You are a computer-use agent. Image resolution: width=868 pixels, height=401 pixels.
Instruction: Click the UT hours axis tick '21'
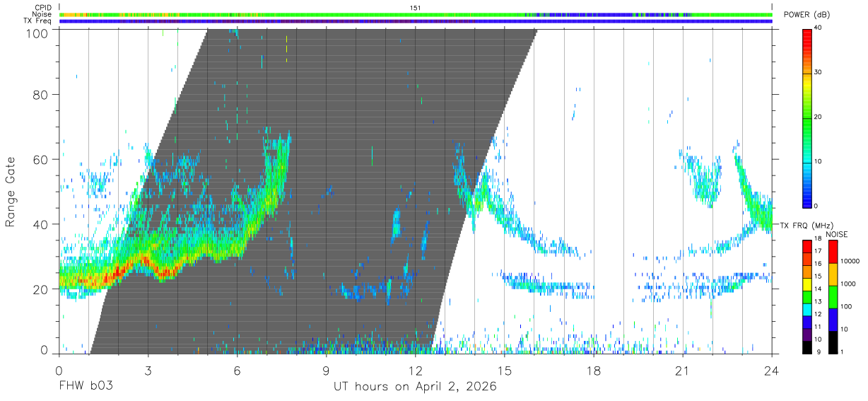(683, 370)
